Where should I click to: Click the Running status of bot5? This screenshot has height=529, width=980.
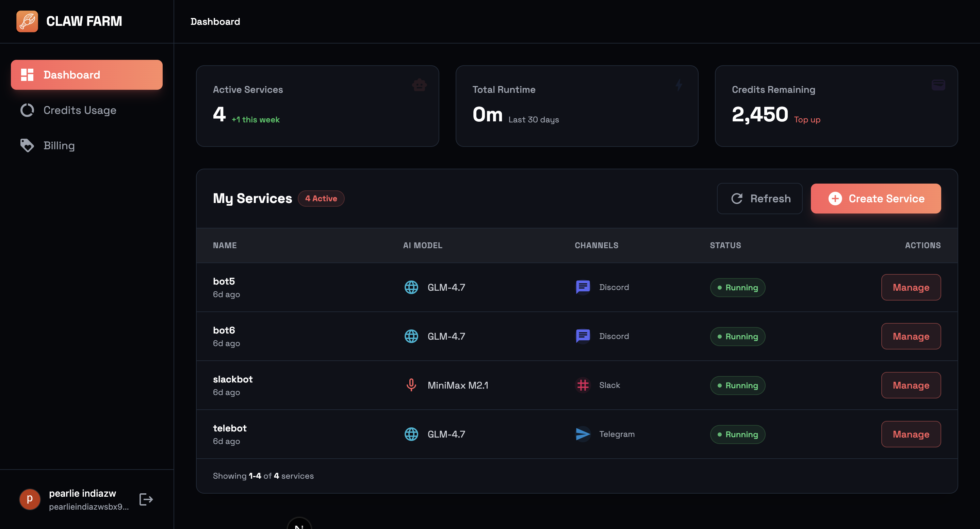click(738, 288)
